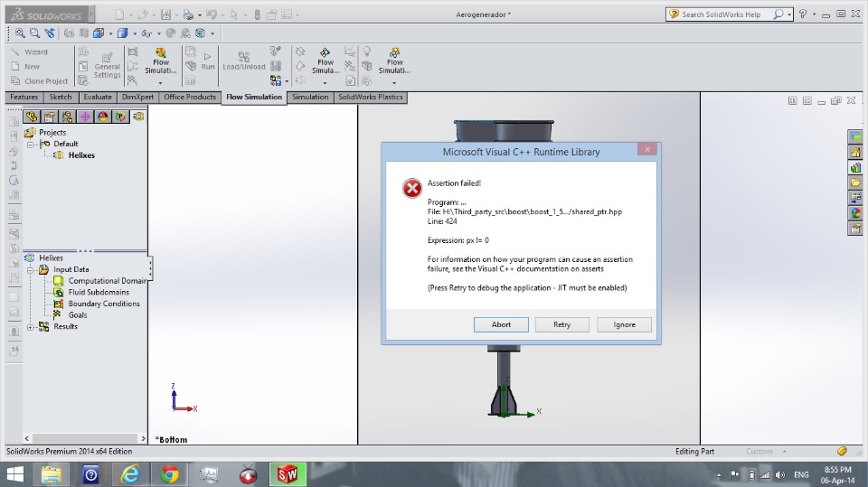The width and height of the screenshot is (868, 487).
Task: Select the Helixes project under Default
Action: click(x=81, y=155)
